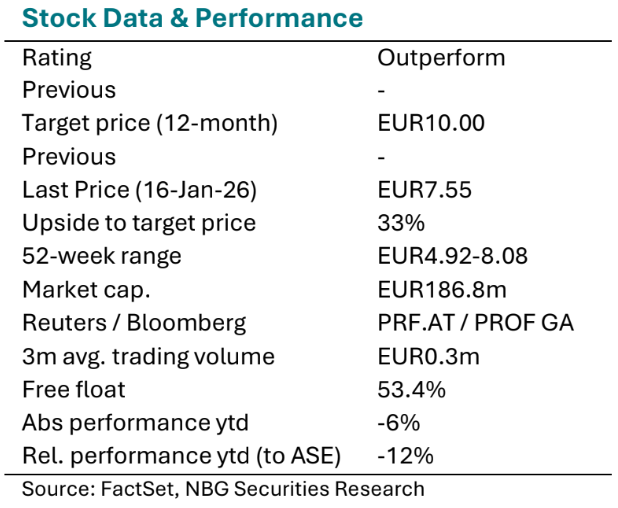Click the Source: FactSet, NBG Securities Research footnote
The image size is (618, 508).
pyautogui.click(x=223, y=488)
